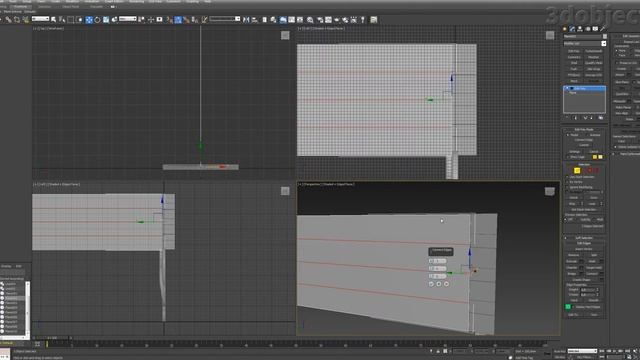Switch to the Modify command panel tab

click(x=572, y=29)
